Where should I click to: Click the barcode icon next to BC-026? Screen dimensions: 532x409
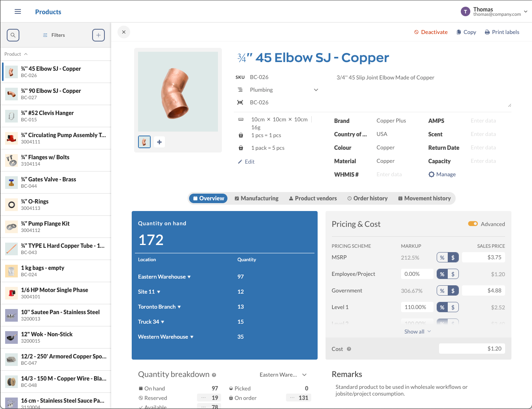point(240,102)
